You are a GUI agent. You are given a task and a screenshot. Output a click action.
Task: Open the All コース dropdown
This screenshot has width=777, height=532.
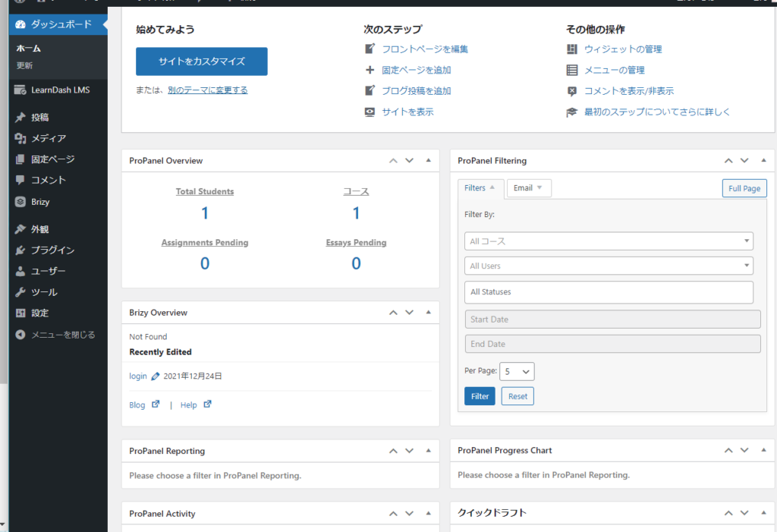(x=609, y=241)
